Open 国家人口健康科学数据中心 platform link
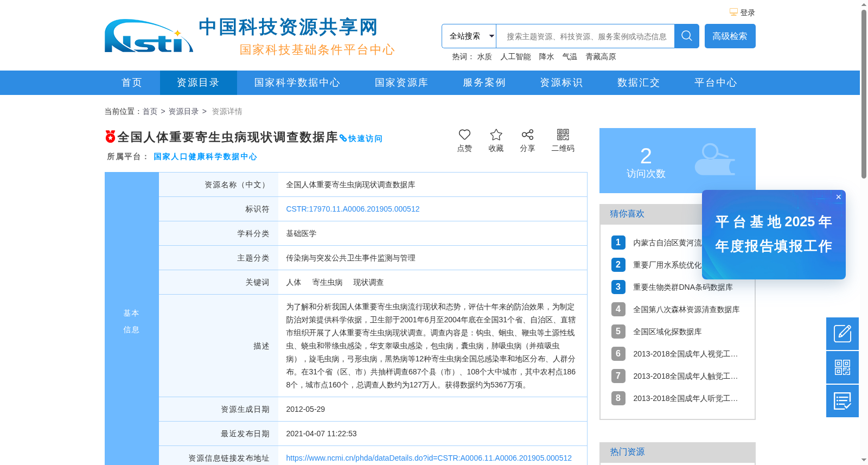Viewport: 868px width, 465px height. (x=205, y=156)
